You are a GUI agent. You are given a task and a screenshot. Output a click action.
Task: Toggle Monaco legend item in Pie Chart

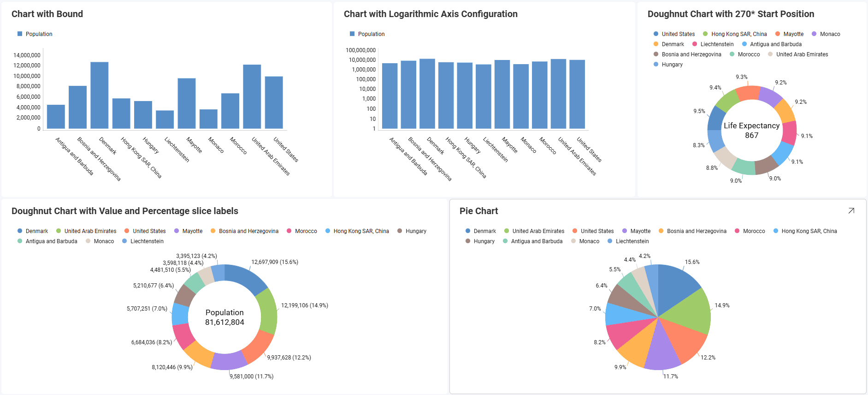pos(585,241)
